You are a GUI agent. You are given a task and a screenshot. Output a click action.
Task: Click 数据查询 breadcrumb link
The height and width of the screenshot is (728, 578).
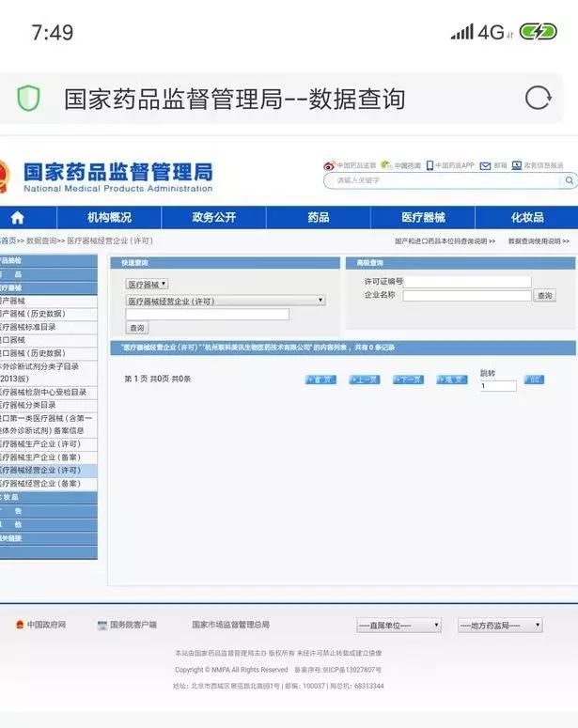click(x=41, y=240)
